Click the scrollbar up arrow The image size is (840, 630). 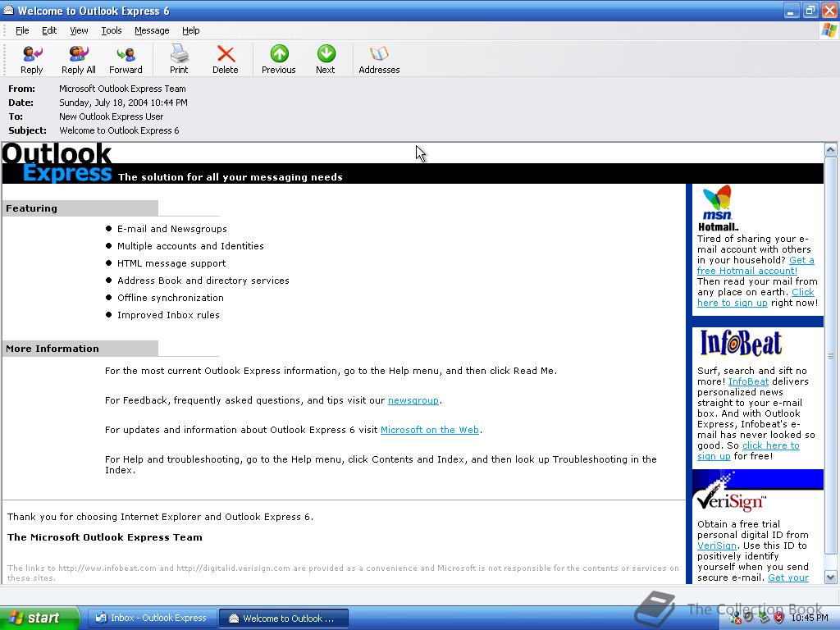(830, 149)
